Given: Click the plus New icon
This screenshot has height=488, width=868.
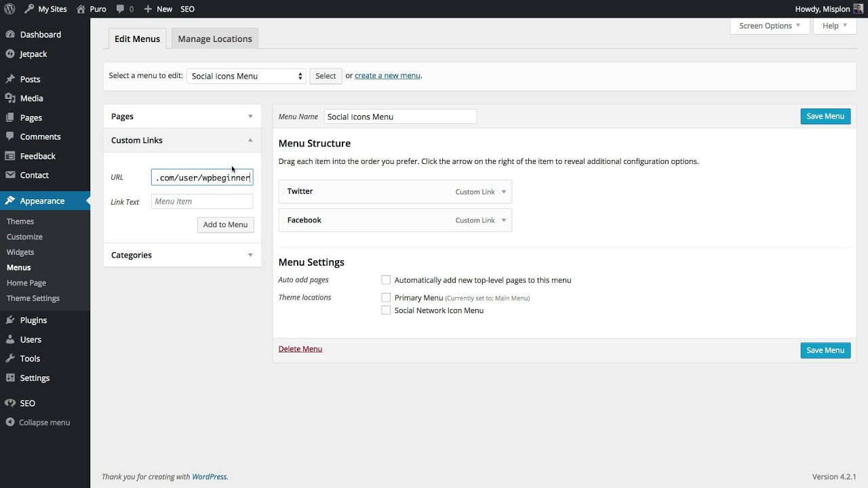Looking at the screenshot, I should pos(148,9).
